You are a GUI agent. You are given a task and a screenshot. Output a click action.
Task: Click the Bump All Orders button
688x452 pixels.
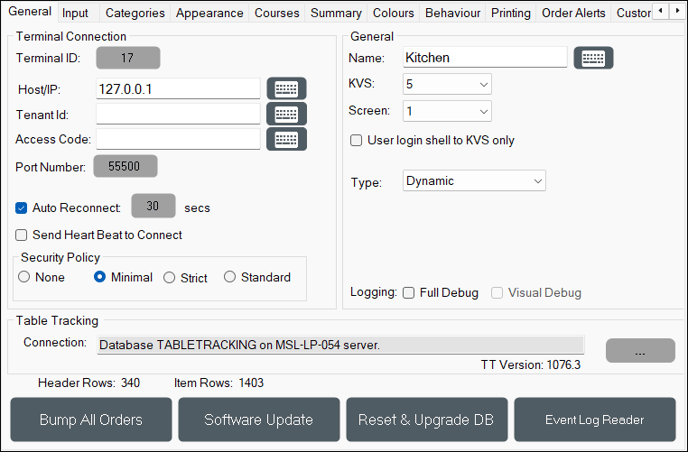pos(91,420)
